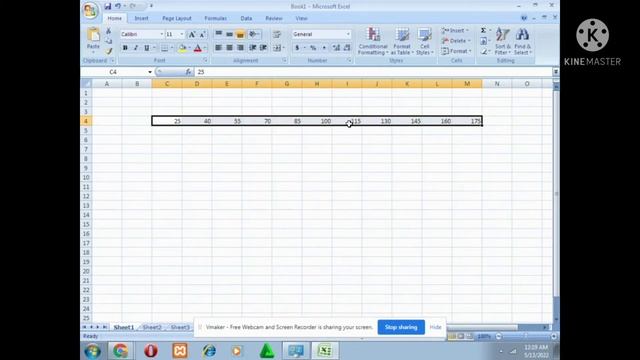Select the Format Painter brush

coord(109,51)
